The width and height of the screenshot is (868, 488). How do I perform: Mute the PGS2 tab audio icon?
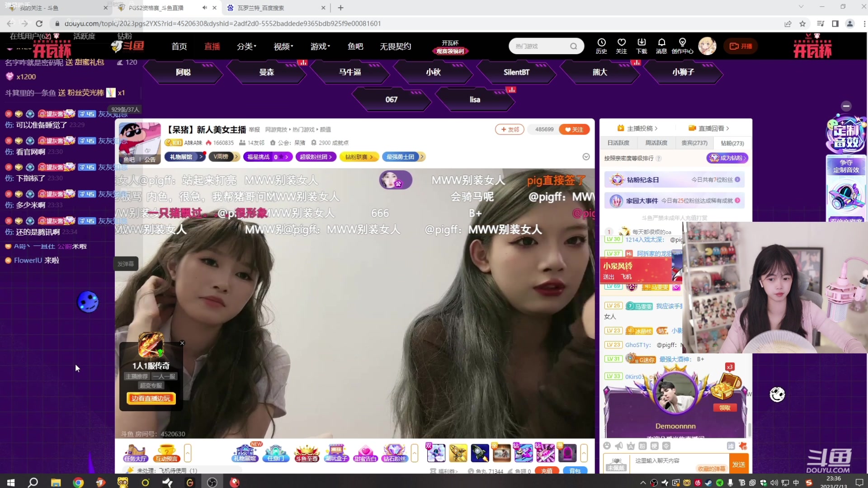[204, 8]
